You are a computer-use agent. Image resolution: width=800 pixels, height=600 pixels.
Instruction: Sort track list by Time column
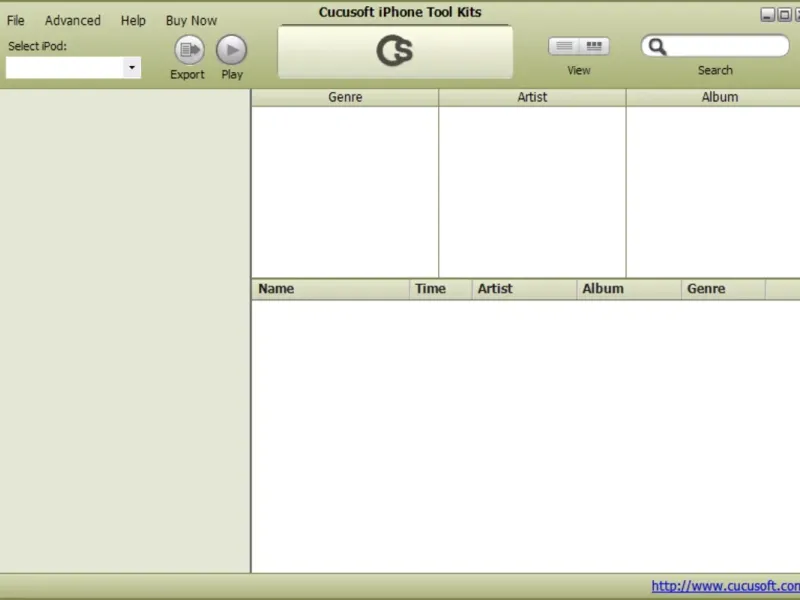[440, 289]
